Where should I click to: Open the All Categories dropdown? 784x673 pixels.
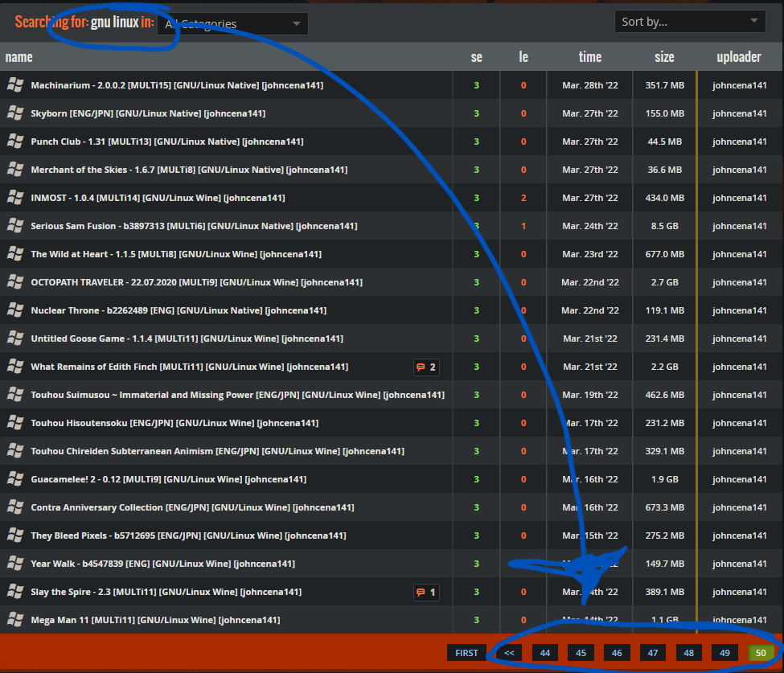pyautogui.click(x=232, y=23)
